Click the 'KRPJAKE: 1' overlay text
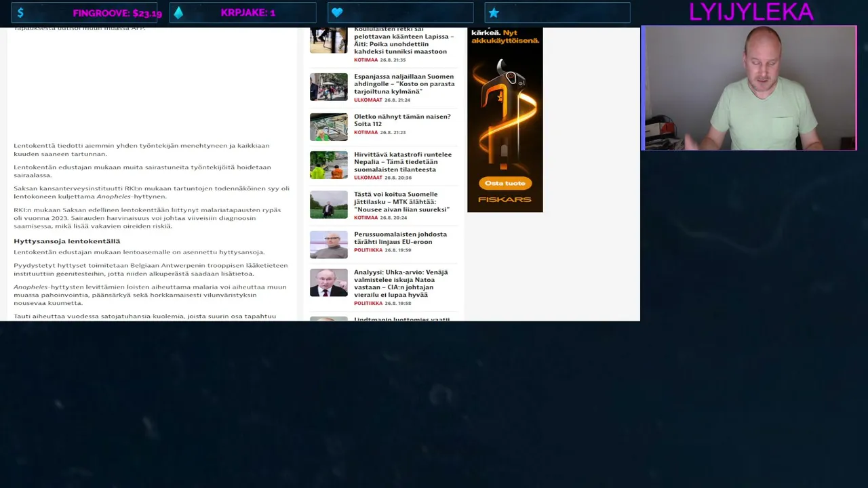This screenshot has width=868, height=488. (248, 13)
